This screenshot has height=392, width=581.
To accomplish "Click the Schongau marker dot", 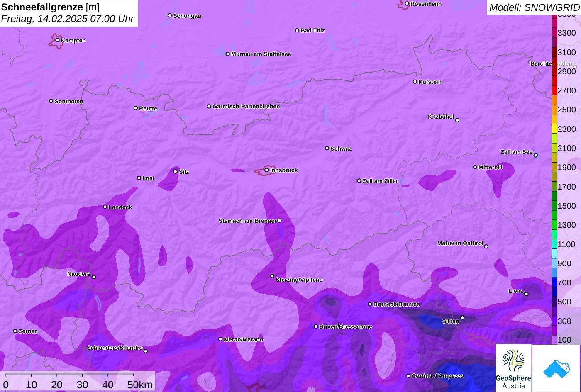I will pos(170,15).
